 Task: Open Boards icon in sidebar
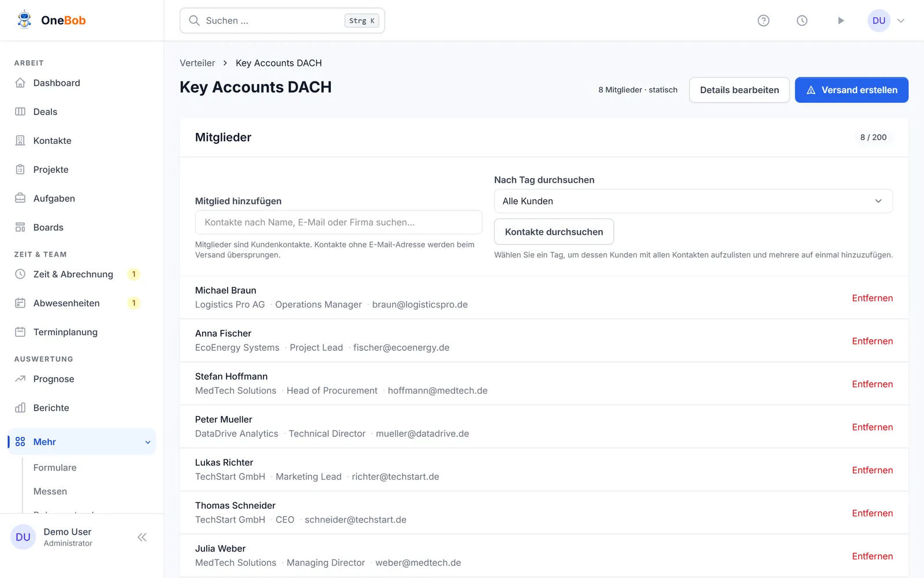point(20,227)
